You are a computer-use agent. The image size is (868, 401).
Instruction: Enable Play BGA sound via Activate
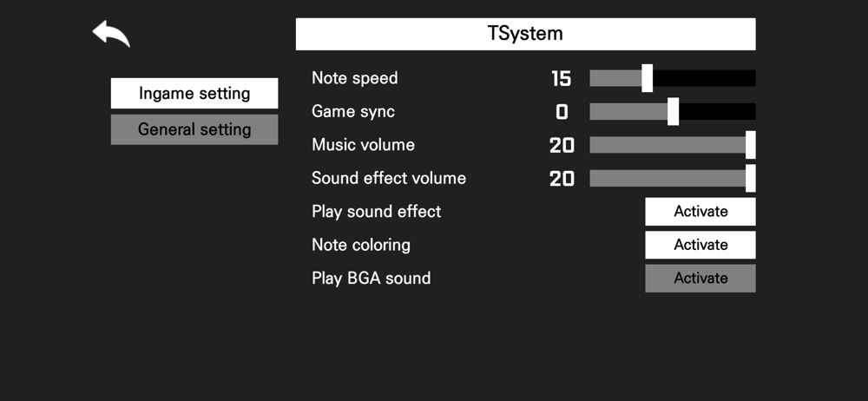(x=700, y=279)
